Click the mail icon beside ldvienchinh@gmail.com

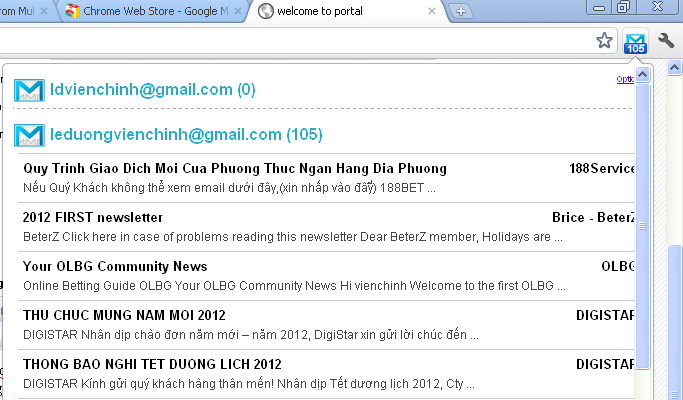tap(29, 90)
